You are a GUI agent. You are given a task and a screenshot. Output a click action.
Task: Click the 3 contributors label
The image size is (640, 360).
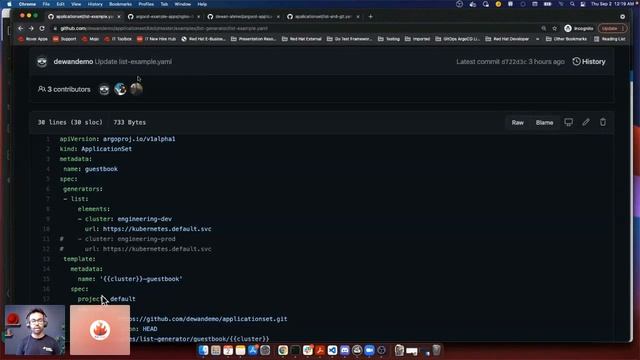[64, 89]
